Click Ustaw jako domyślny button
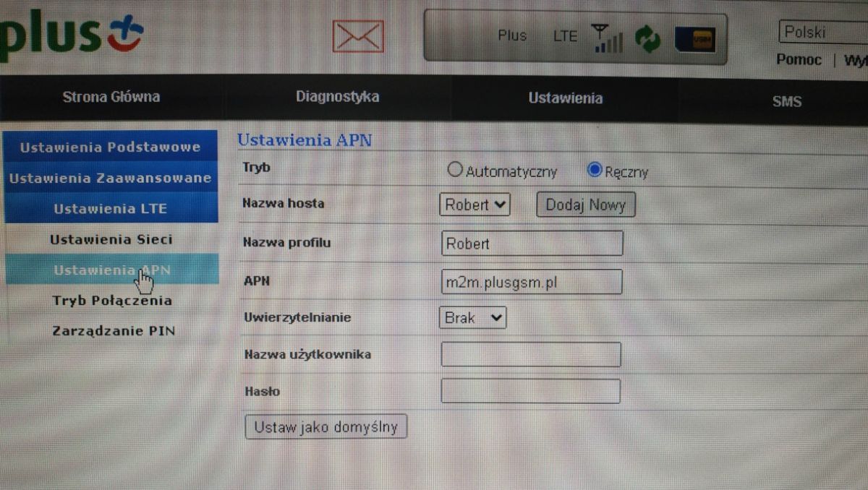Viewport: 868px width, 490px height. point(326,426)
